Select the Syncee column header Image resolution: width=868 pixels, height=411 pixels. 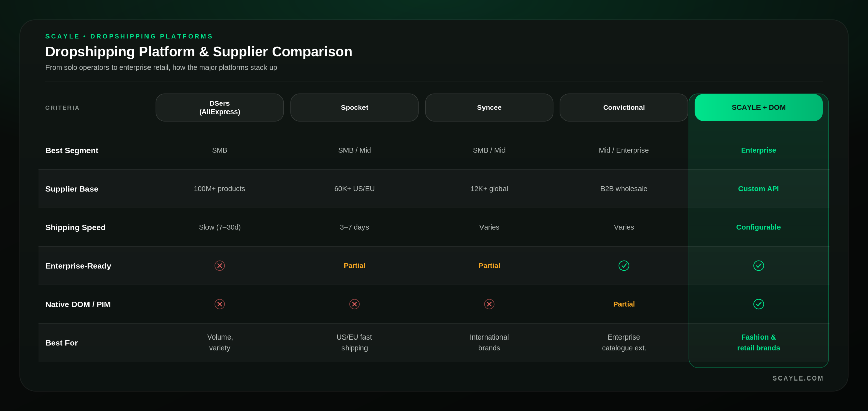(489, 107)
